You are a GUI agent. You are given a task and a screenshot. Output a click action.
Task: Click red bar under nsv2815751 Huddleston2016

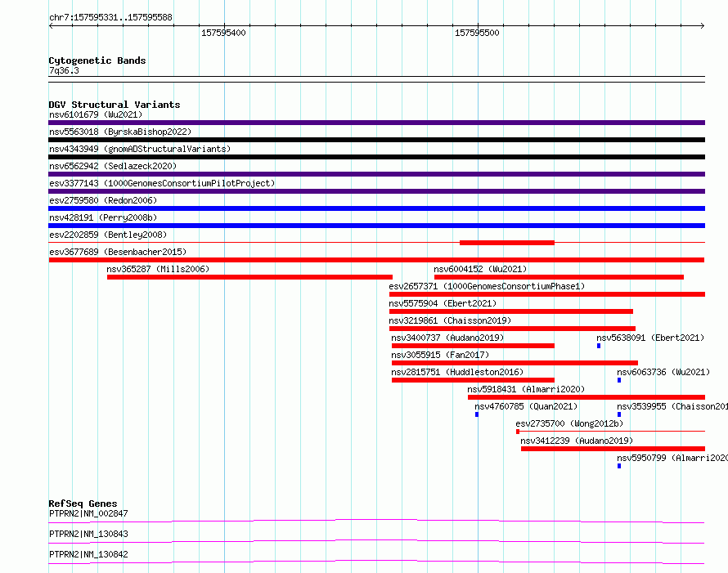pos(473,380)
